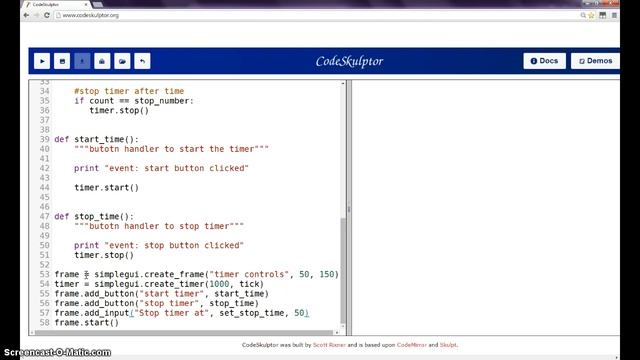Screen dimensions: 640x360
Task: Click the docstring 'butotn handler to start the timer'
Action: click(x=171, y=149)
